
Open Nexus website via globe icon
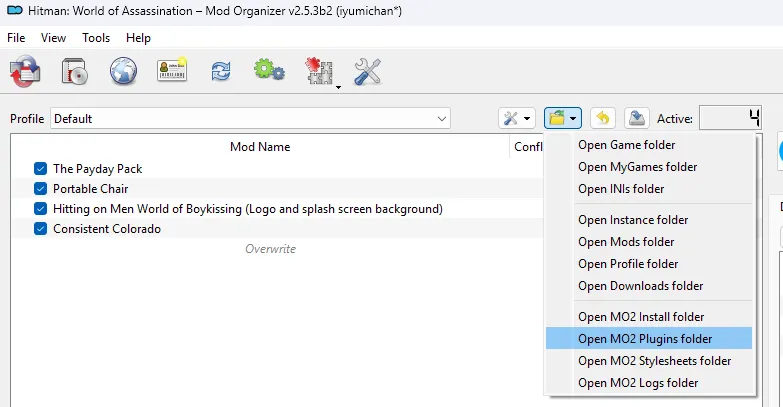(123, 71)
